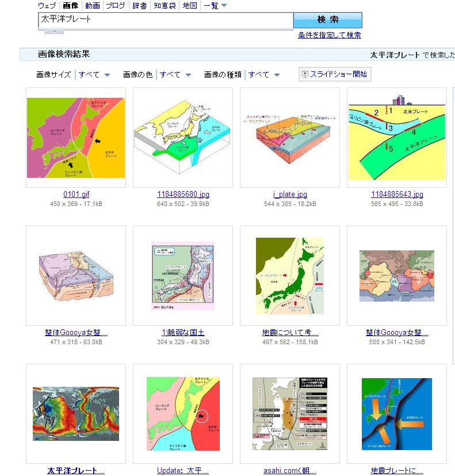The width and height of the screenshot is (455, 476).
Task: Open the 画像の色 すべて dropdown
Action: coord(175,75)
